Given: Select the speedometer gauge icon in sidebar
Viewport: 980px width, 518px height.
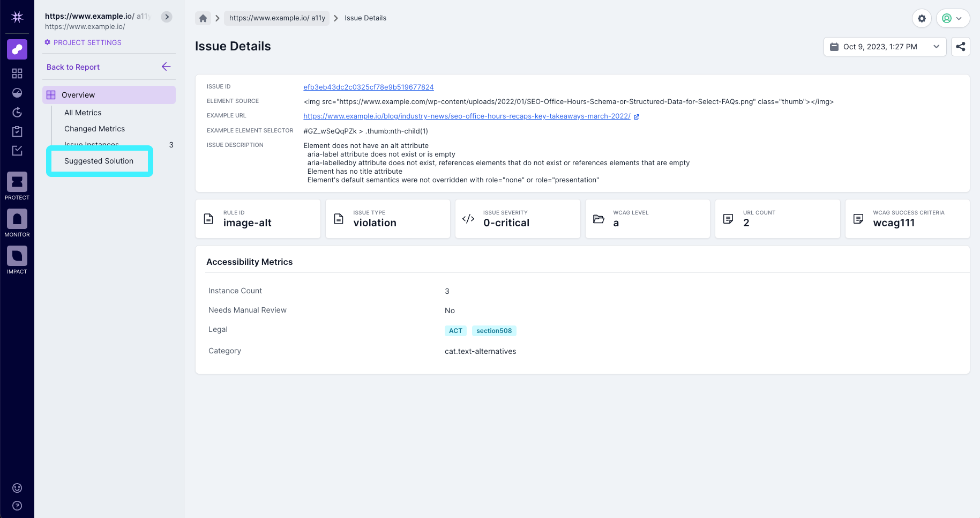Looking at the screenshot, I should pyautogui.click(x=17, y=92).
